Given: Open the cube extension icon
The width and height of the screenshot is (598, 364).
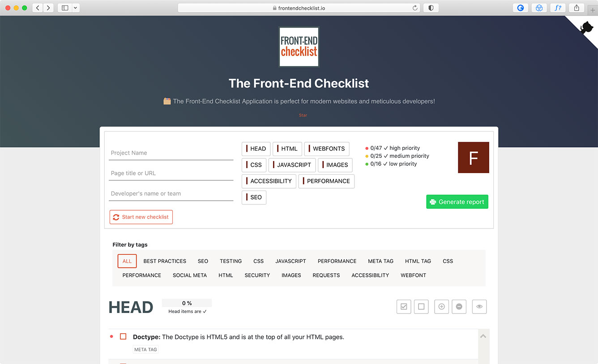Looking at the screenshot, I should pyautogui.click(x=539, y=8).
